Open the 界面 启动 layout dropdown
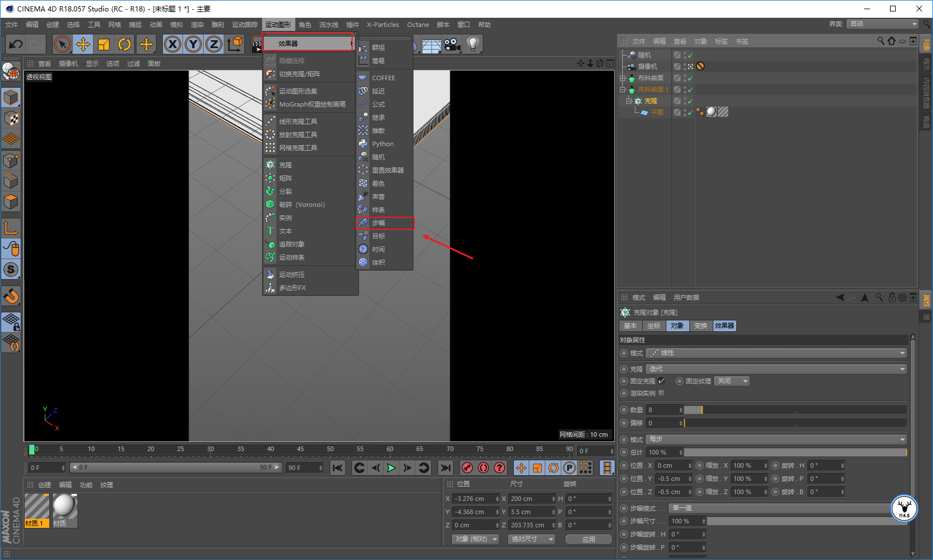Viewport: 933px width, 560px height. tap(883, 24)
